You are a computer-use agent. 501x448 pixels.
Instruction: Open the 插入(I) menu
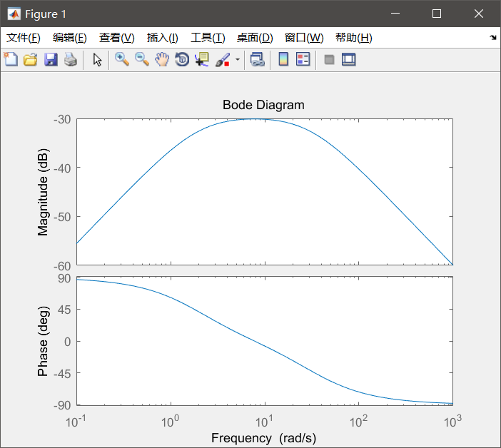162,38
